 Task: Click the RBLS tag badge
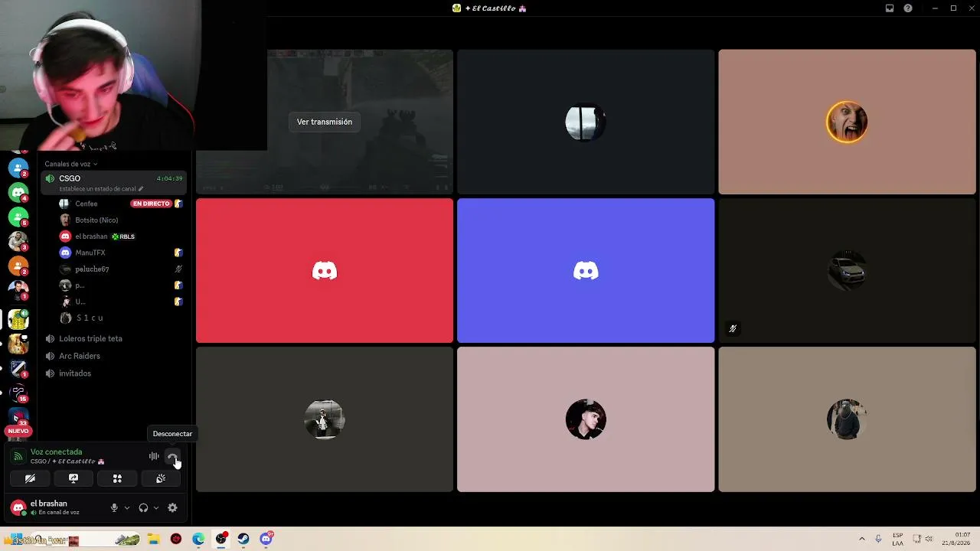(123, 236)
